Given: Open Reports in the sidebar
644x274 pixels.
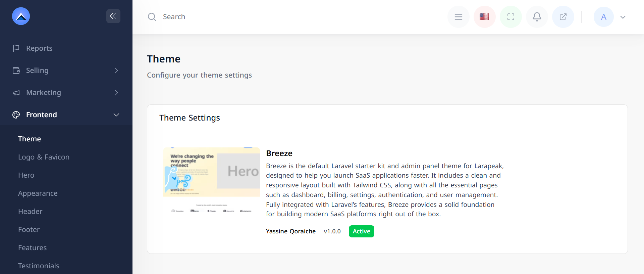Looking at the screenshot, I should tap(39, 48).
